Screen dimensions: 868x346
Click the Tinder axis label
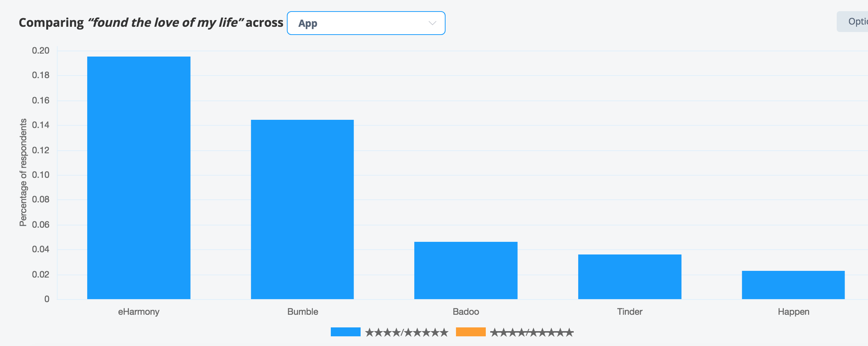pyautogui.click(x=630, y=312)
